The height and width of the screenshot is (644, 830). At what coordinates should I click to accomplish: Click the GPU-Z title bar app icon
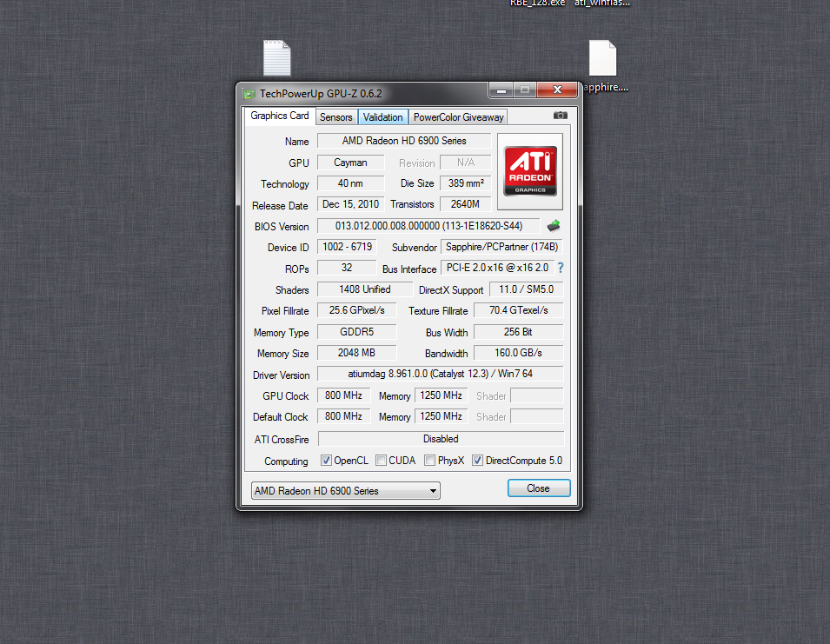pos(249,94)
